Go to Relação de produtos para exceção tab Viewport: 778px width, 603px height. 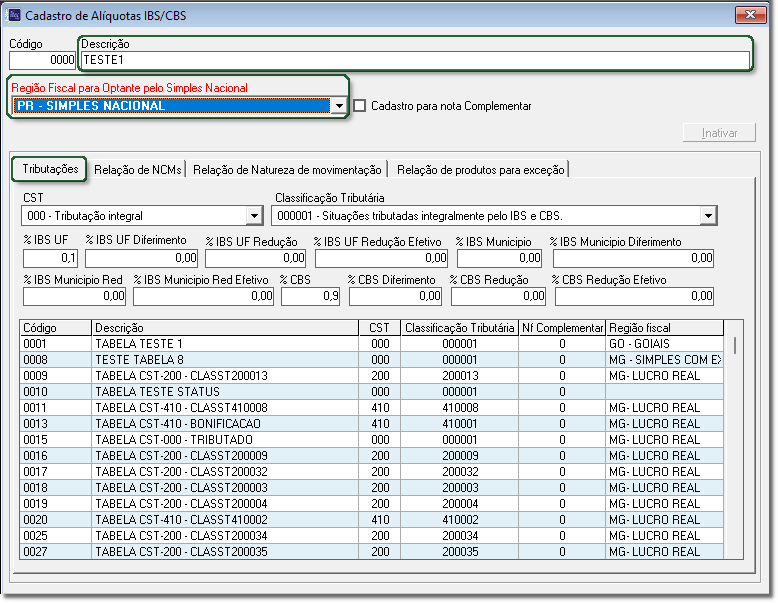pos(480,170)
